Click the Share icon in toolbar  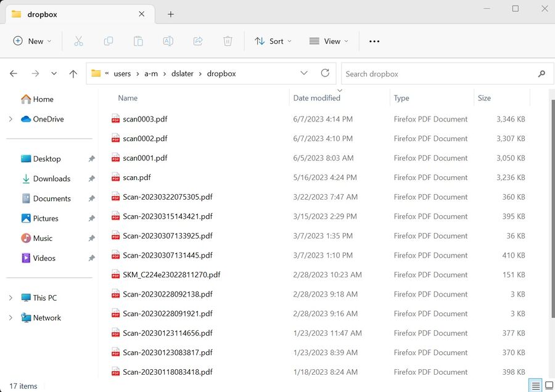pos(198,41)
